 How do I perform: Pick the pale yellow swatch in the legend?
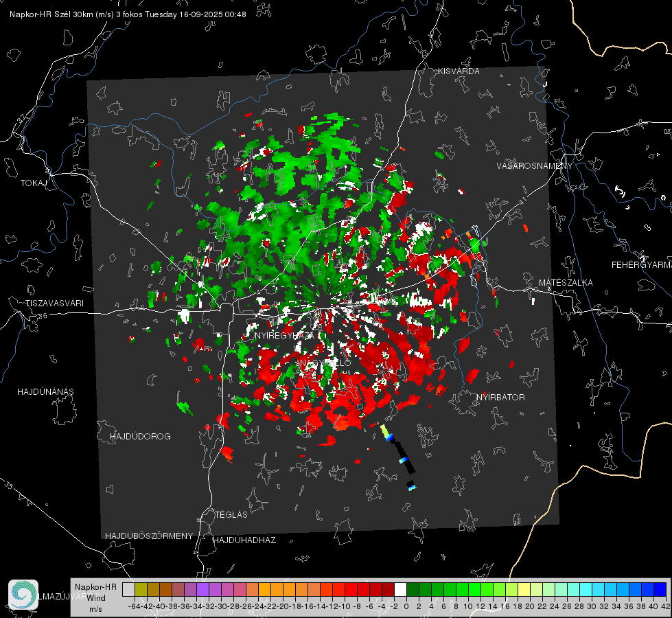point(524,589)
